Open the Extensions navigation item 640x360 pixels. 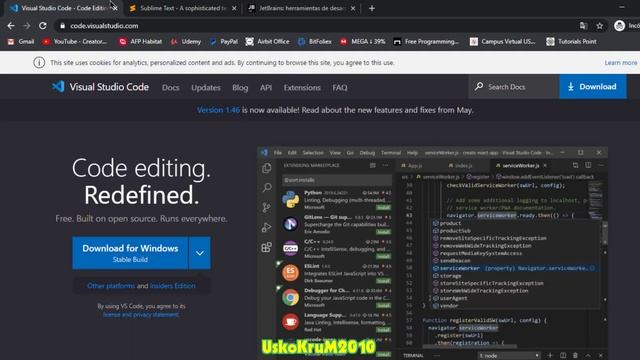[x=302, y=88]
